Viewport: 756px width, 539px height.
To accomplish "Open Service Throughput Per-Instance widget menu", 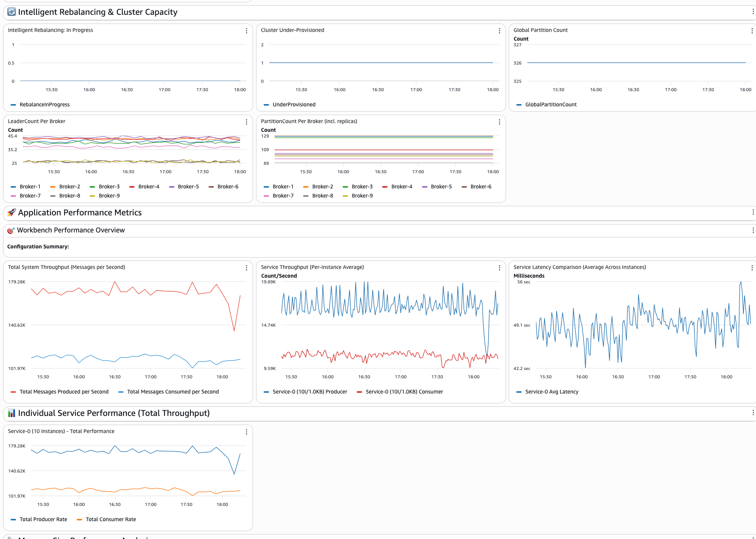I will pyautogui.click(x=499, y=268).
